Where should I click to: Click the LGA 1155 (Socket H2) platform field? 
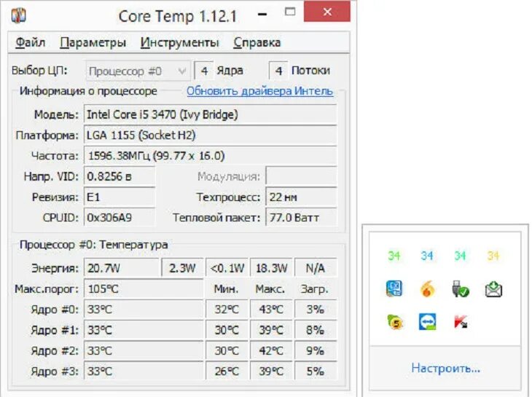211,135
